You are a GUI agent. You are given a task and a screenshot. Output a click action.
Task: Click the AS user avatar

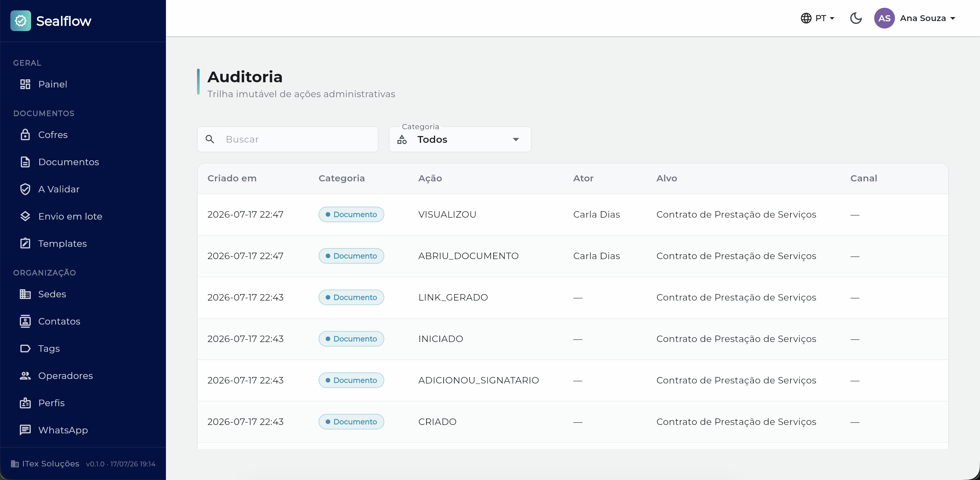(884, 18)
